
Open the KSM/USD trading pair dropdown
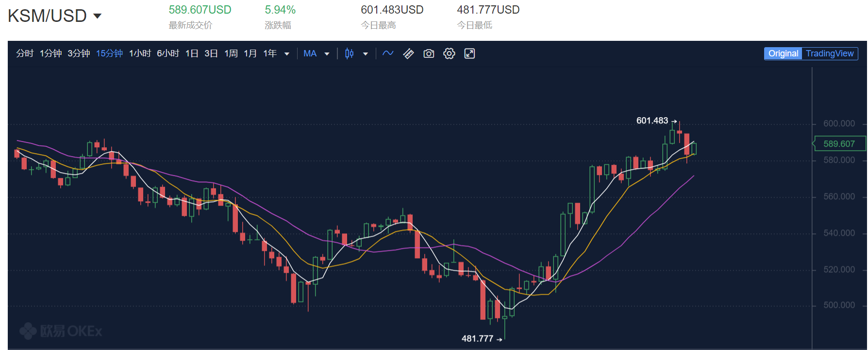(x=97, y=16)
